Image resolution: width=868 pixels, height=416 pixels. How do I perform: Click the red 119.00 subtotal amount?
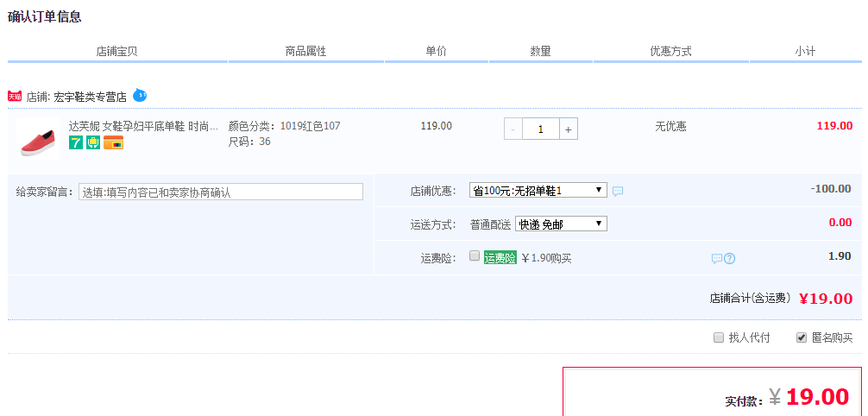835,126
